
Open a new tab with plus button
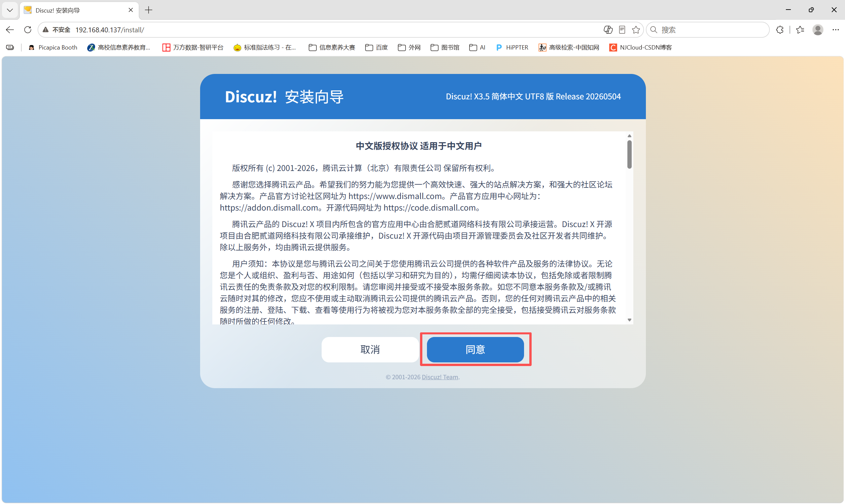(x=149, y=10)
